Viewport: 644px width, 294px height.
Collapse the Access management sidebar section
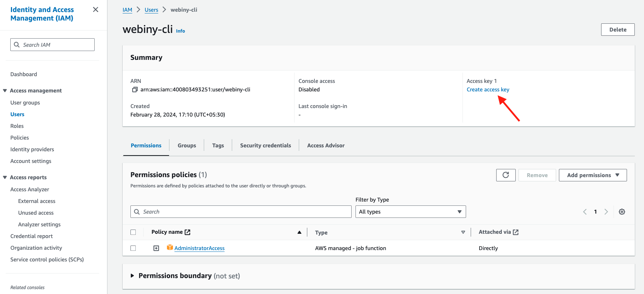[5, 91]
